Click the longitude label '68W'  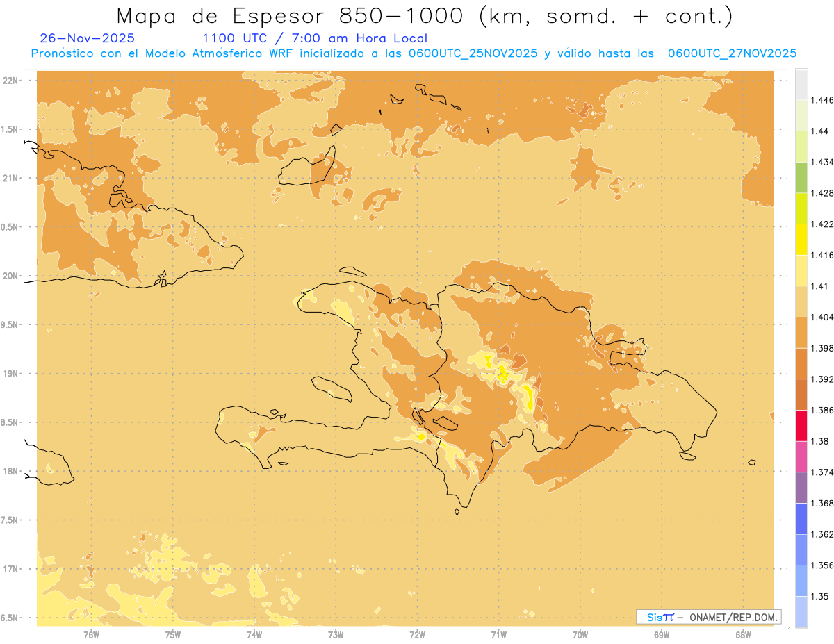point(743,635)
